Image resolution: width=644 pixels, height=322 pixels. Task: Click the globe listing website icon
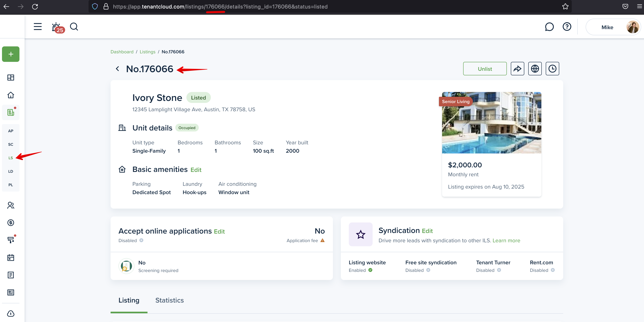pos(535,69)
